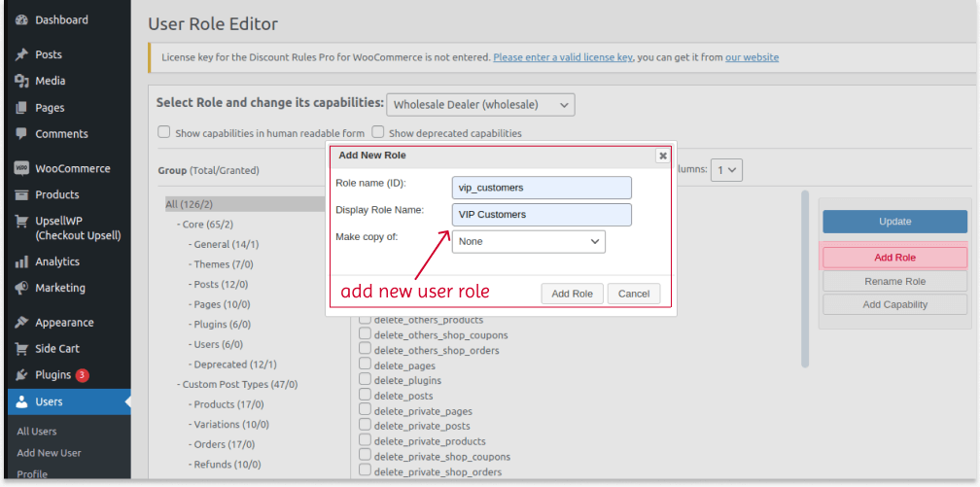
Task: Open the Columns count dropdown
Action: [726, 170]
